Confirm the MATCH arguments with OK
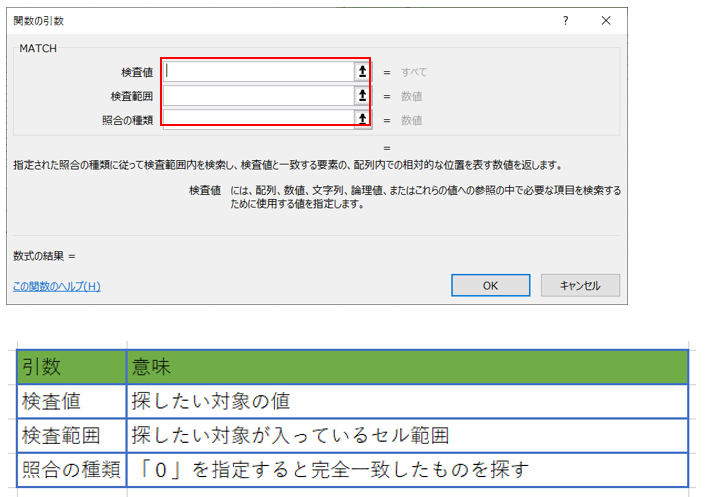The image size is (709, 497). click(490, 285)
